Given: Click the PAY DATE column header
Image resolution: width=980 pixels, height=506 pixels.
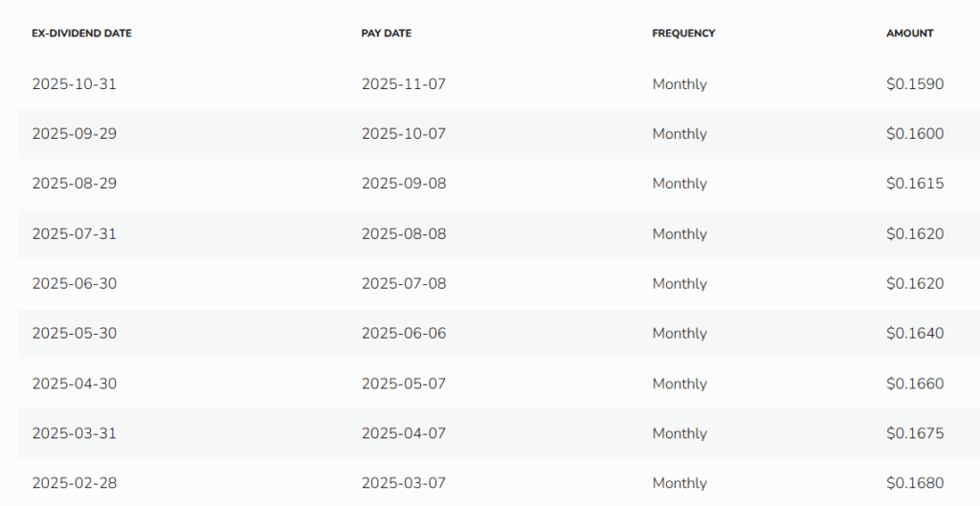Looking at the screenshot, I should pos(387,33).
